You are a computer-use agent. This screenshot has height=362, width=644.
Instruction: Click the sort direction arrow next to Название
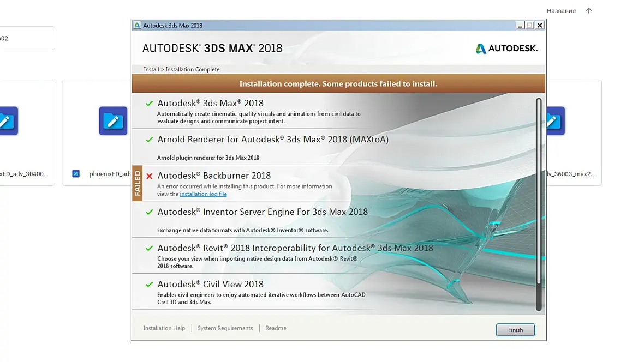(x=588, y=11)
